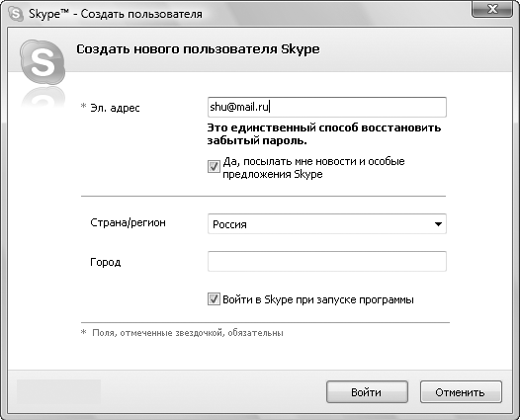Open the Страна/регион combo box showing Россия

pyautogui.click(x=326, y=224)
